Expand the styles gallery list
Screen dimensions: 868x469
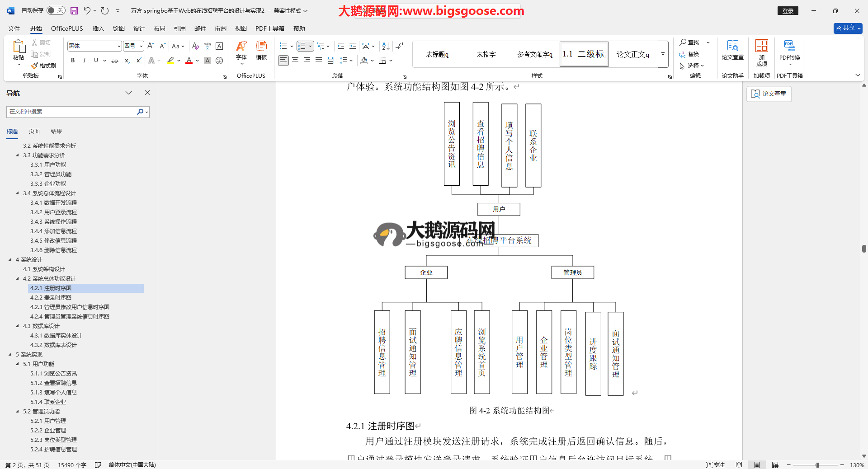pos(663,54)
